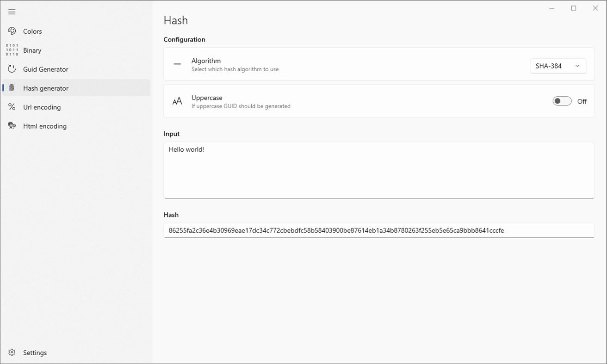The height and width of the screenshot is (364, 607).
Task: Click the Hash generator fingerprint icon
Action: 12,88
